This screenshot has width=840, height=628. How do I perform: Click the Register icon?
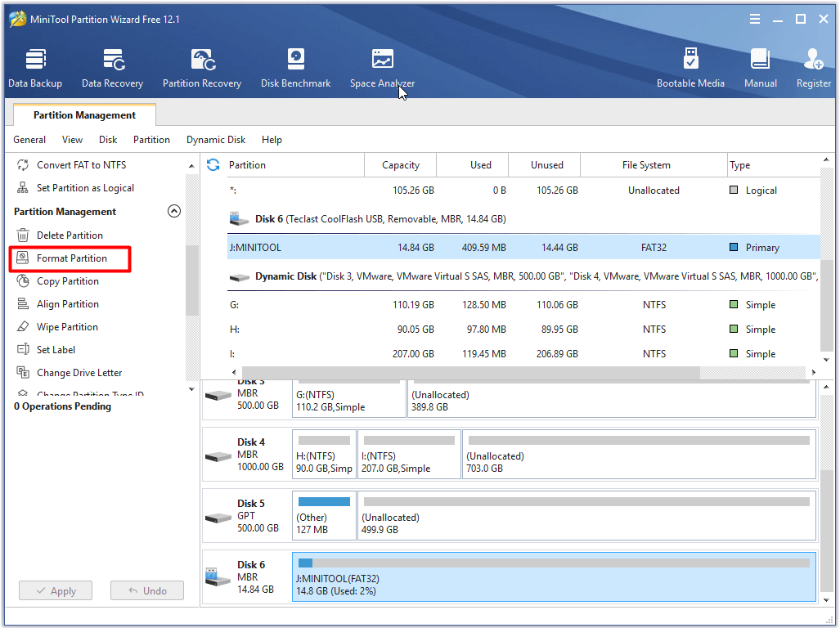tap(813, 60)
